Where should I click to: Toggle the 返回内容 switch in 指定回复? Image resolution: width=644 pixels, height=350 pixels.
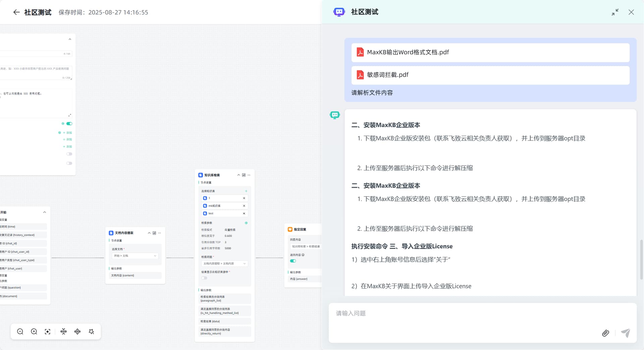point(293,261)
